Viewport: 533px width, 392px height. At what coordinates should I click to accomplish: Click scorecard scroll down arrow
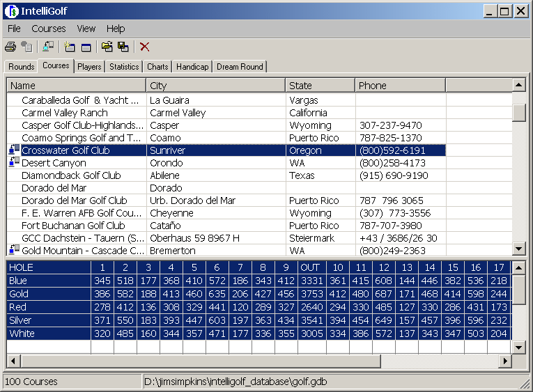[x=519, y=347]
